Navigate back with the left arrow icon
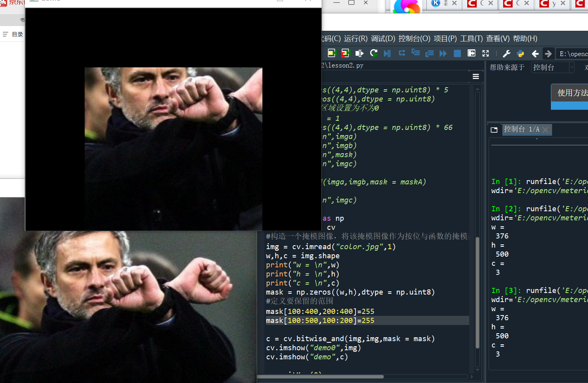Image resolution: width=588 pixels, height=383 pixels. 535,53
